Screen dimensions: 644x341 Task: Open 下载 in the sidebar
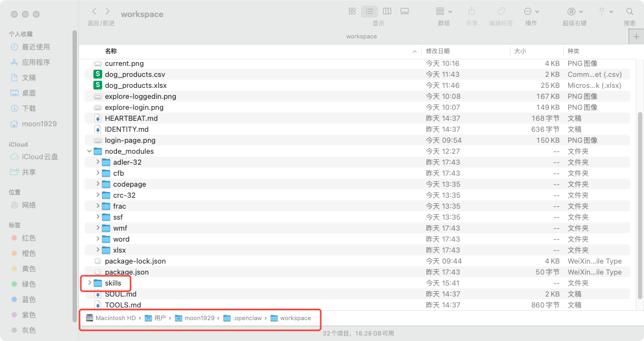tap(29, 108)
